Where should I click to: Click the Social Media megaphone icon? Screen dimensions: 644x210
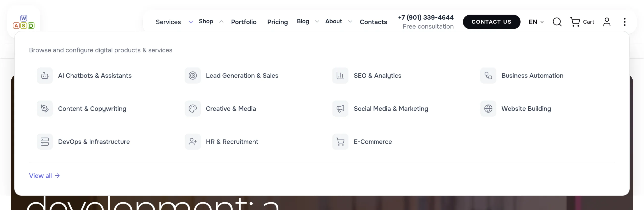click(340, 109)
